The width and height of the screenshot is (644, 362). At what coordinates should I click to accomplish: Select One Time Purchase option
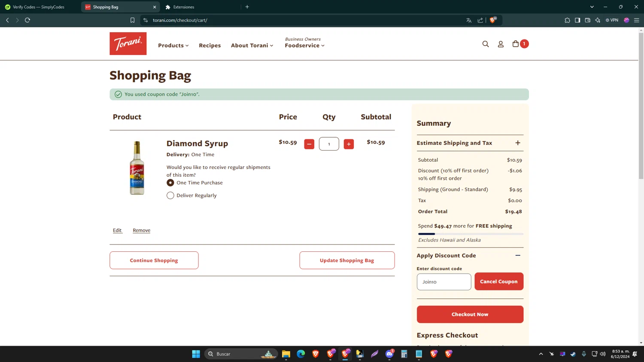pyautogui.click(x=170, y=183)
